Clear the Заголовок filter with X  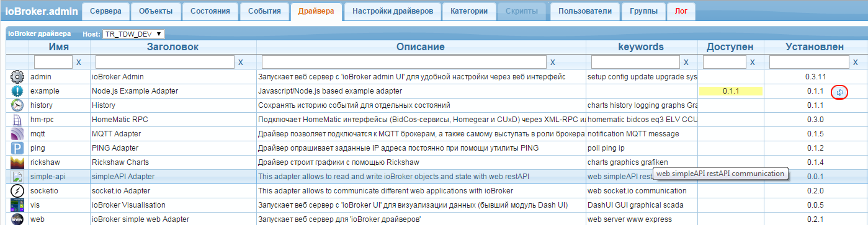[x=241, y=62]
